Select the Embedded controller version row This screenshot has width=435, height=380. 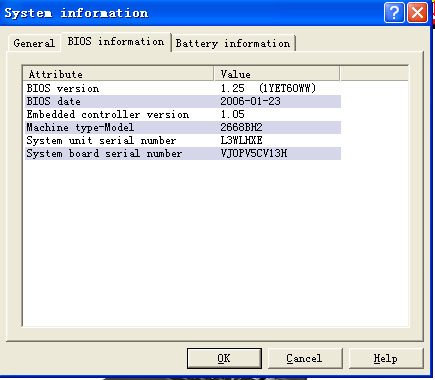coord(183,114)
